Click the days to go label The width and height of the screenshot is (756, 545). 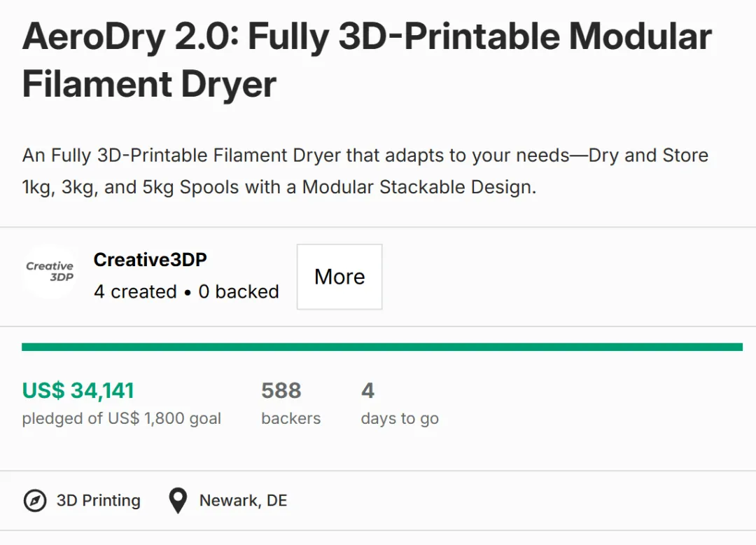point(400,418)
